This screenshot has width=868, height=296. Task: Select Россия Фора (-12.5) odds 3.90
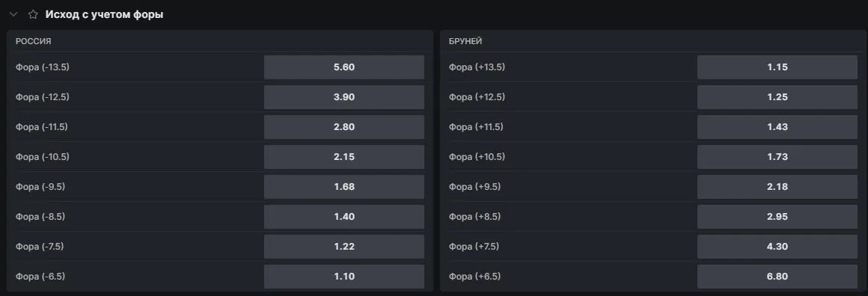[344, 97]
